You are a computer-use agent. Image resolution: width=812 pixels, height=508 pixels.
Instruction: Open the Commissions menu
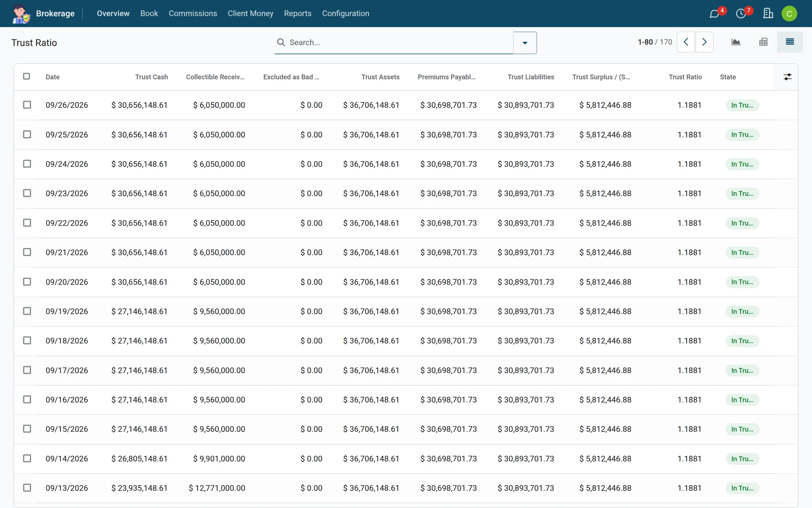193,14
